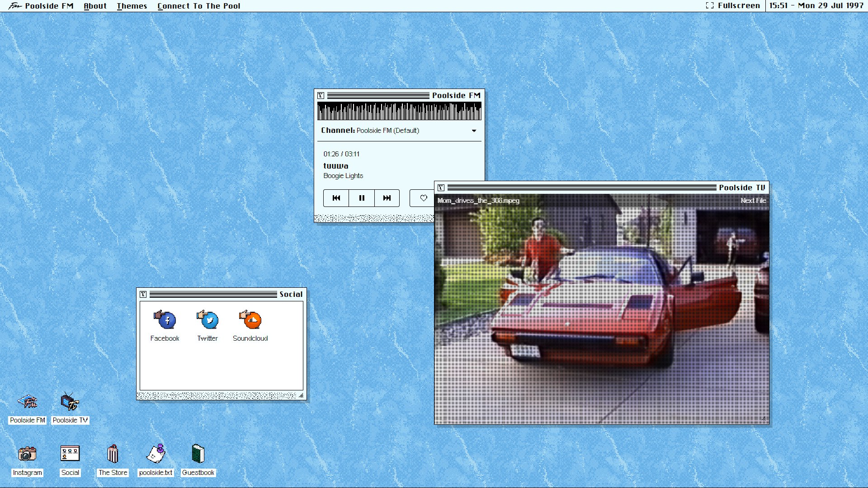Image resolution: width=868 pixels, height=488 pixels.
Task: Close the Social window
Action: coord(143,294)
